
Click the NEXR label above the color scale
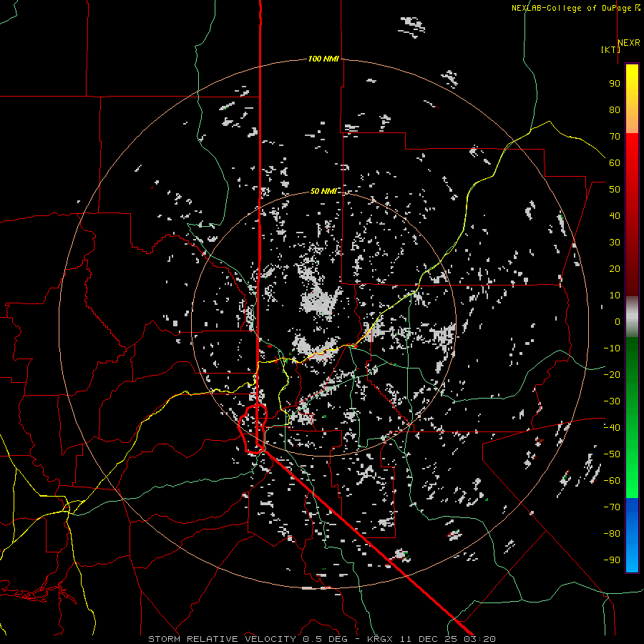tap(629, 43)
